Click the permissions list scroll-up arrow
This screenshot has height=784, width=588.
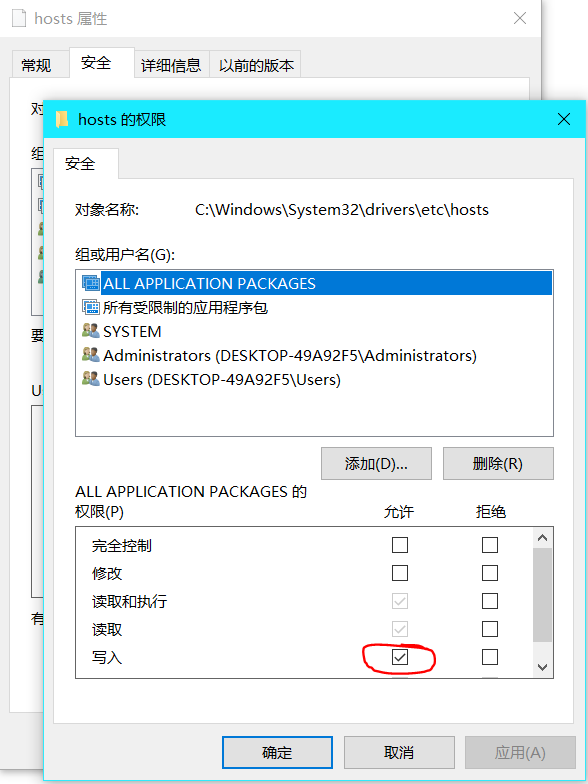[x=542, y=538]
